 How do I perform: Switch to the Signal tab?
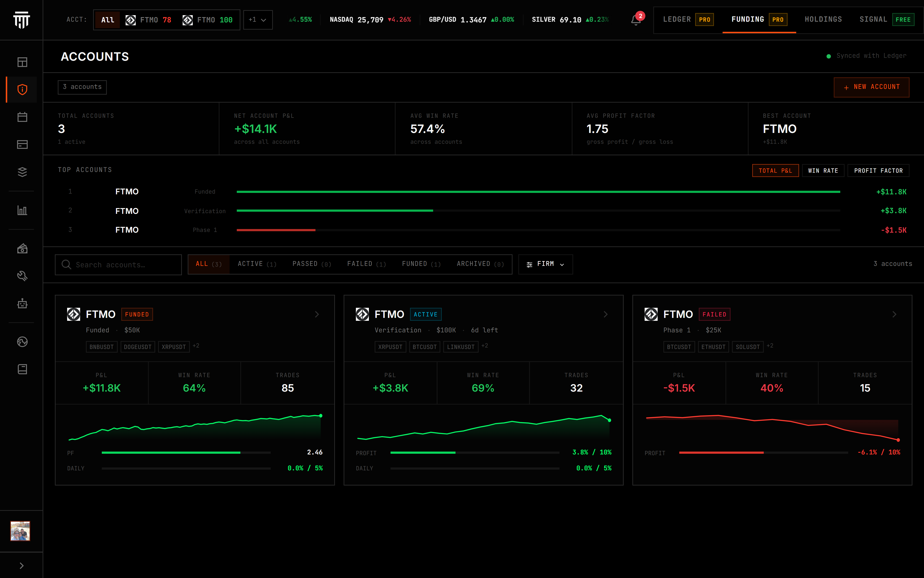886,20
